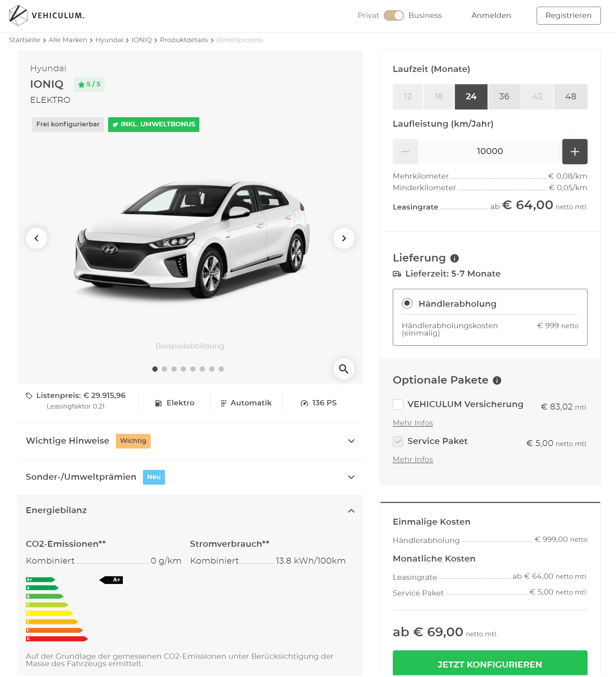Viewport: 616px width, 677px height.
Task: Select the 48 months duration
Action: (571, 97)
